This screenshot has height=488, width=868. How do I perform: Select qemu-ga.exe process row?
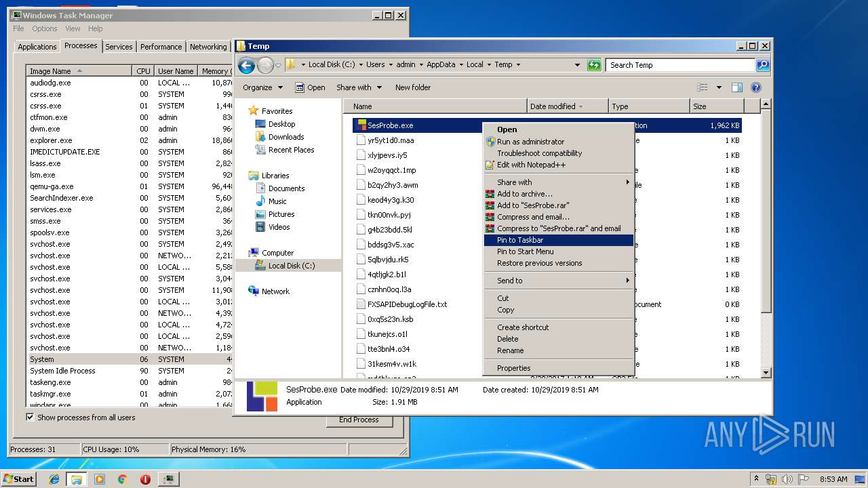130,186
